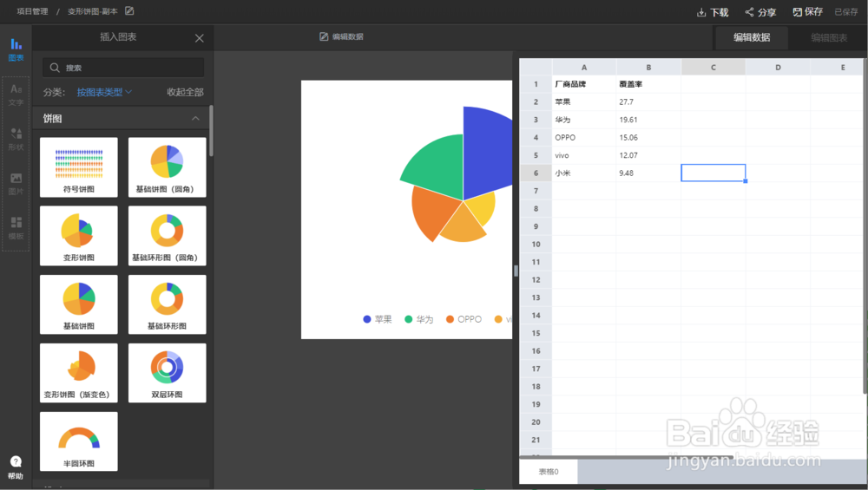
Task: Select column D header
Action: click(779, 67)
